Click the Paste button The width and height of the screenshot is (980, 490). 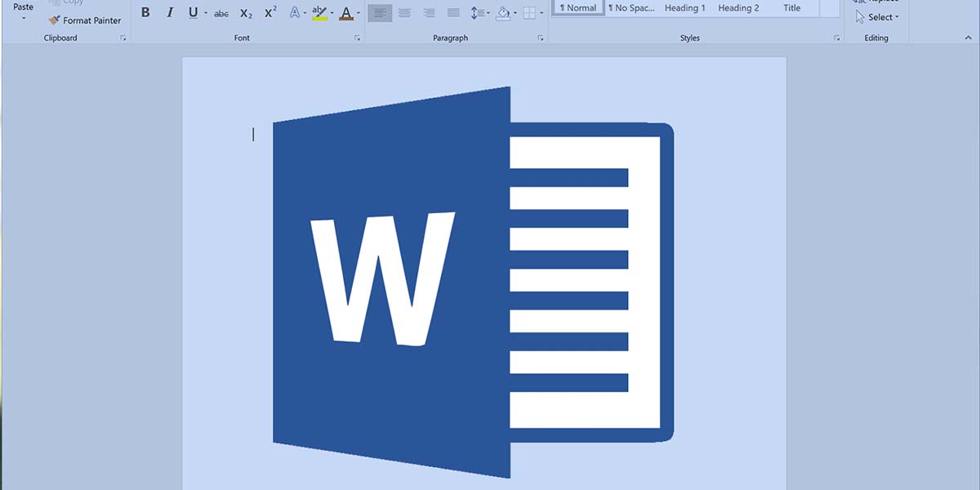coord(23,7)
